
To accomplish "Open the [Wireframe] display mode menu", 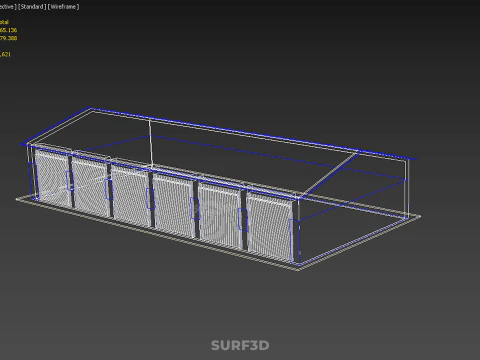I will (64, 7).
